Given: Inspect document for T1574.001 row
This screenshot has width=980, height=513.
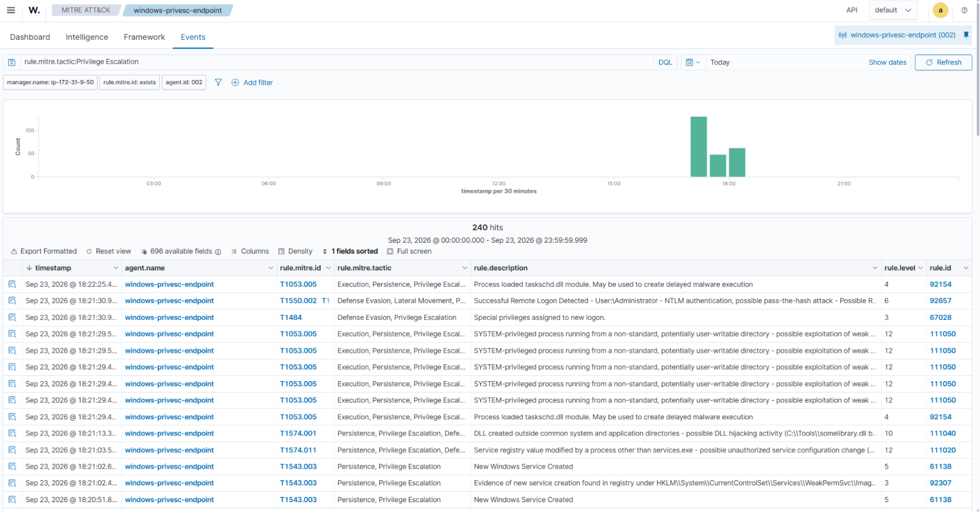Looking at the screenshot, I should (12, 434).
